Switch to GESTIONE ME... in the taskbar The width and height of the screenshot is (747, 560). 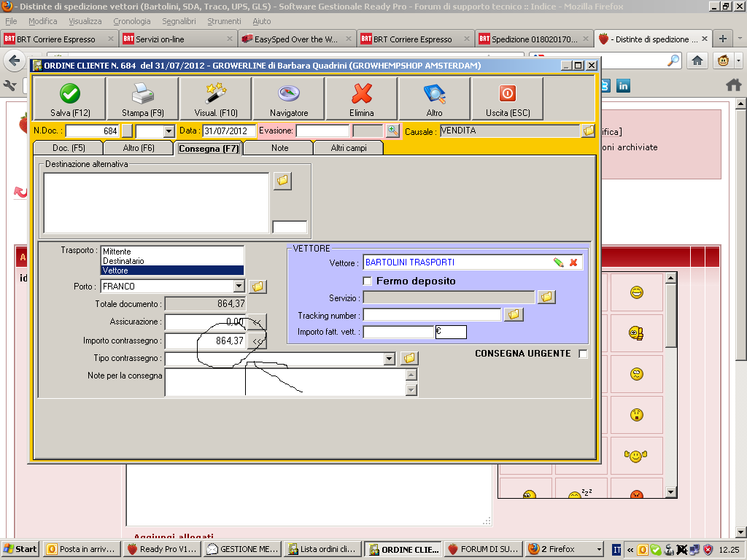[242, 549]
